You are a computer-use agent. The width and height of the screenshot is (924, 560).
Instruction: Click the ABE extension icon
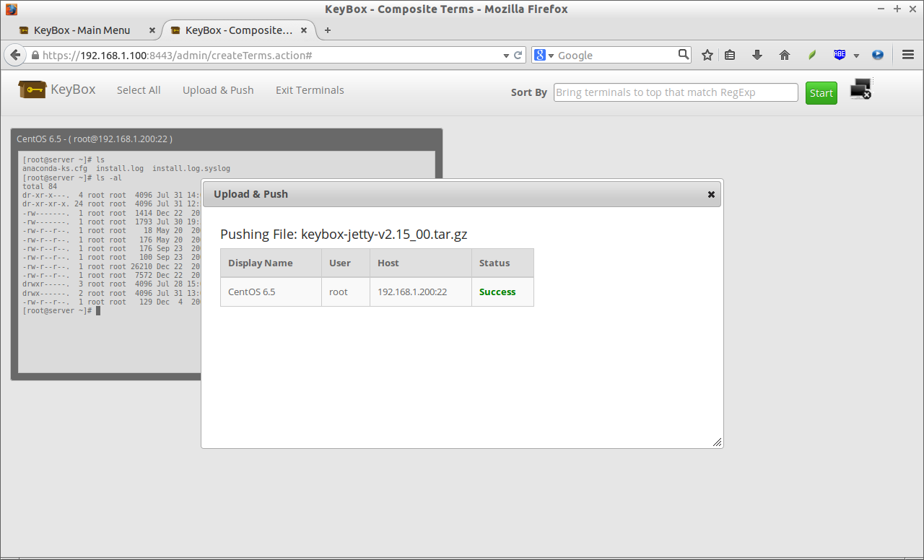pyautogui.click(x=840, y=54)
